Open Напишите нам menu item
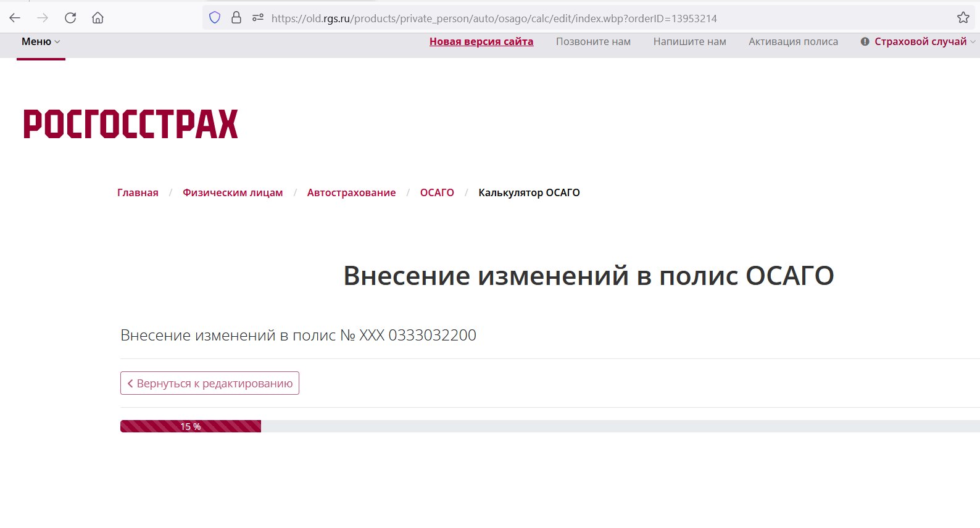 coord(689,41)
